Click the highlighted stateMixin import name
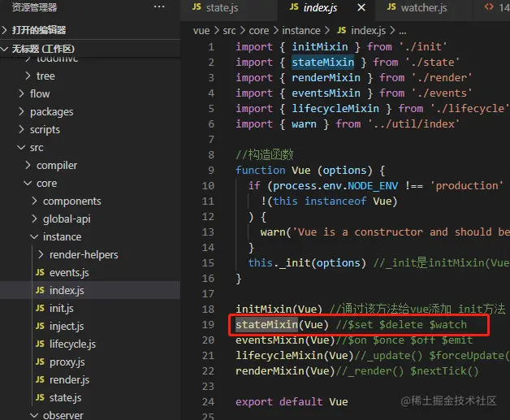 click(x=322, y=62)
